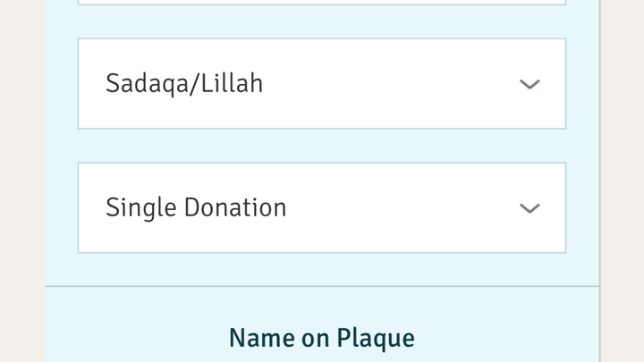Click the Single Donation text label
Viewport: 644px width, 362px height.
[196, 207]
